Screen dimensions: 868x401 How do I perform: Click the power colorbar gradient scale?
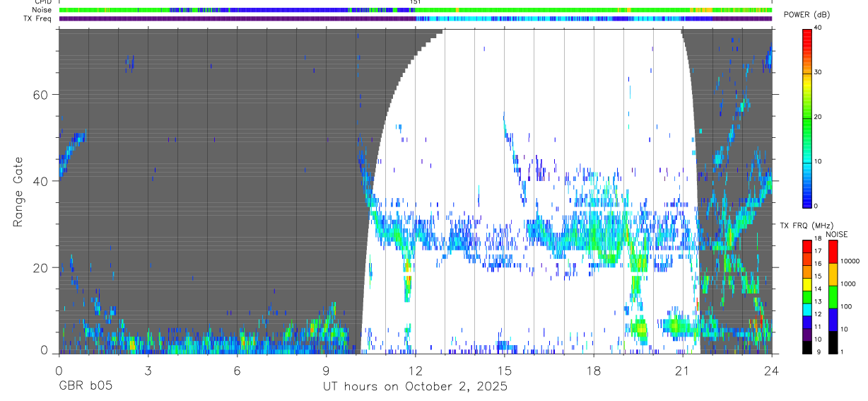click(807, 117)
